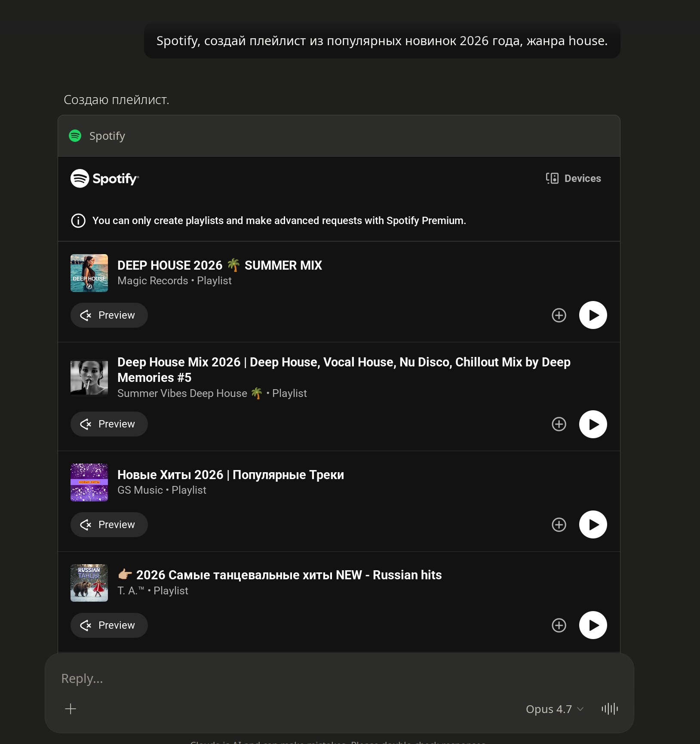Open the Новые Хиты 2026 playlist title
This screenshot has width=700, height=744.
pyautogui.click(x=230, y=475)
